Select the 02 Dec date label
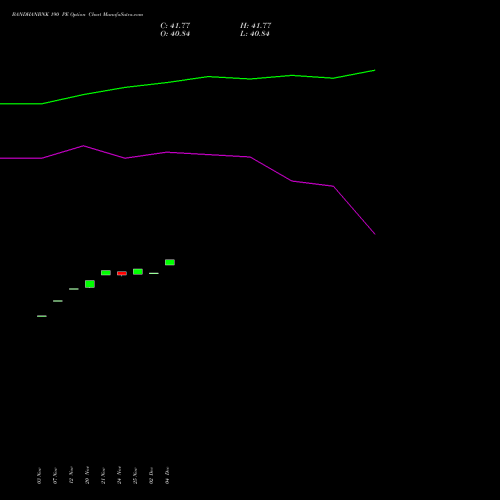This screenshot has height=500, width=500. 151,476
